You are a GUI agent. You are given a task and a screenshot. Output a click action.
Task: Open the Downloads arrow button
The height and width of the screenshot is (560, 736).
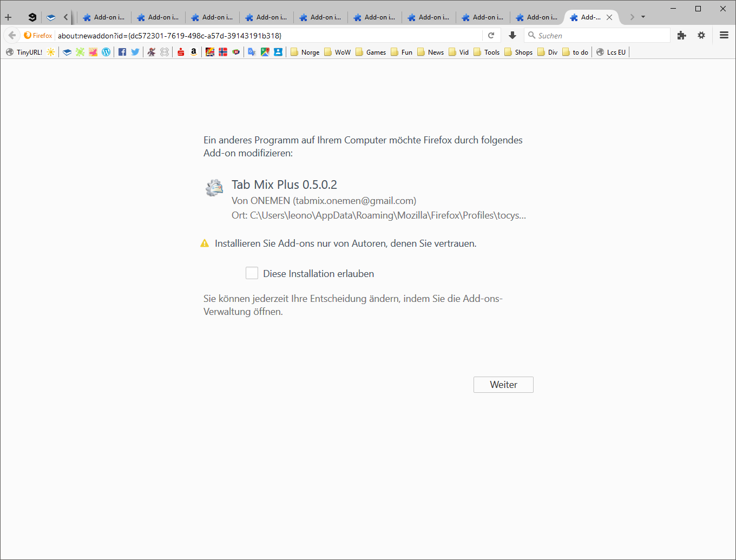512,36
